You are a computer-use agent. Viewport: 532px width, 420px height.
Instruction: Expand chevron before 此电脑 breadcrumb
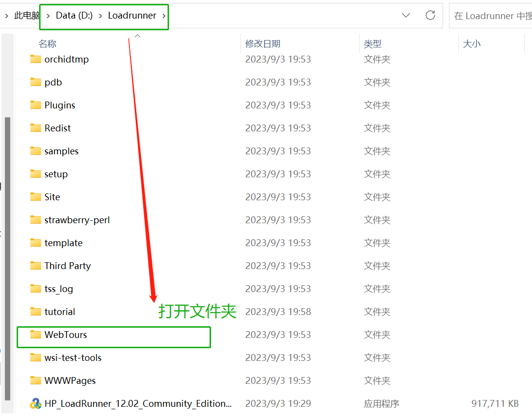6,16
